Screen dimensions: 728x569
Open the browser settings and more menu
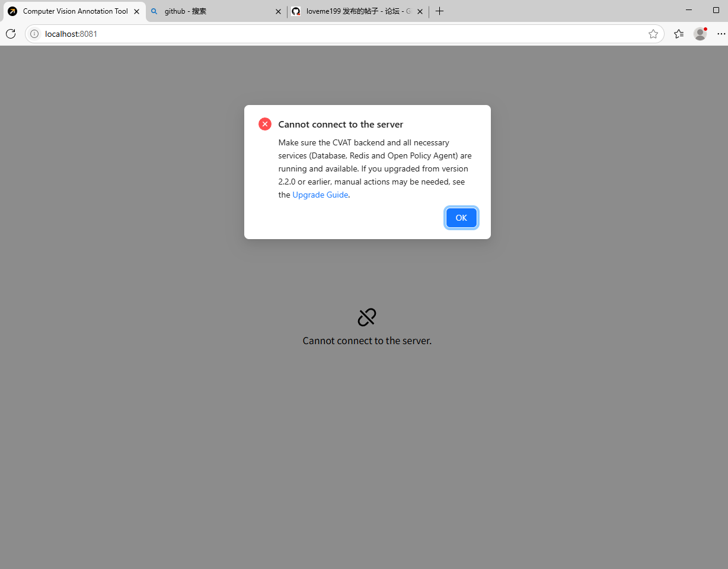tap(721, 34)
